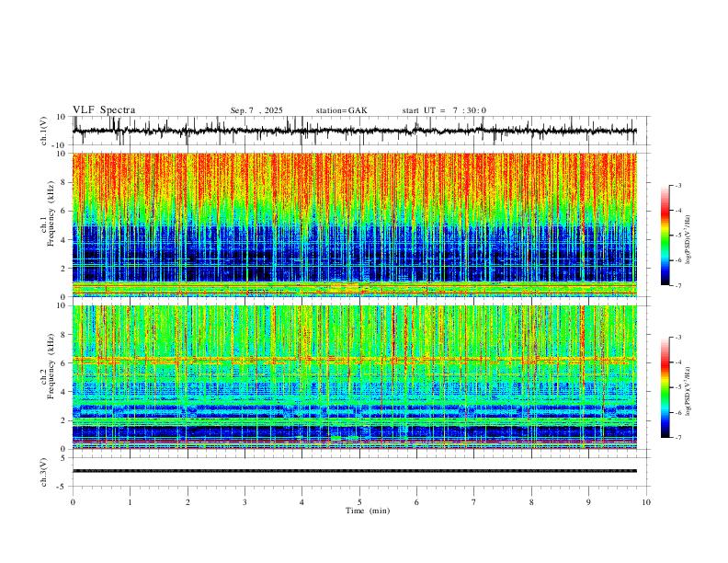Click the "ch.3(V)" axis label
The height and width of the screenshot is (563, 728).
[43, 472]
